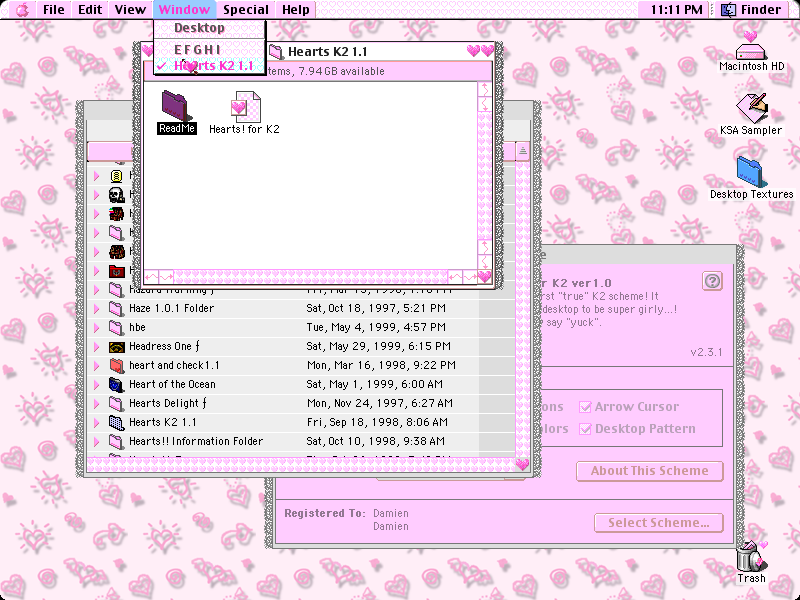Expand the Haze 1.0.1 Folder row triangle
Screen dimensions: 800x600
pyautogui.click(x=96, y=308)
